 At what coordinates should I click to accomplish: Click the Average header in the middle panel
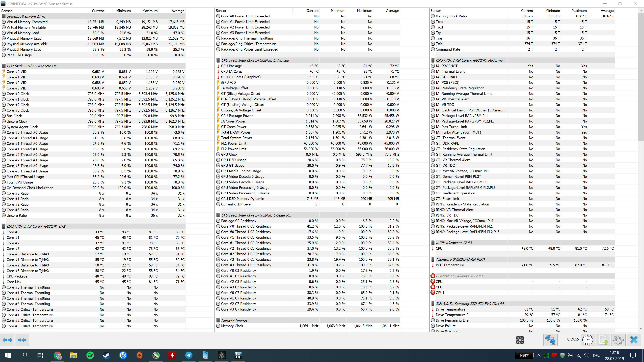coord(392,11)
